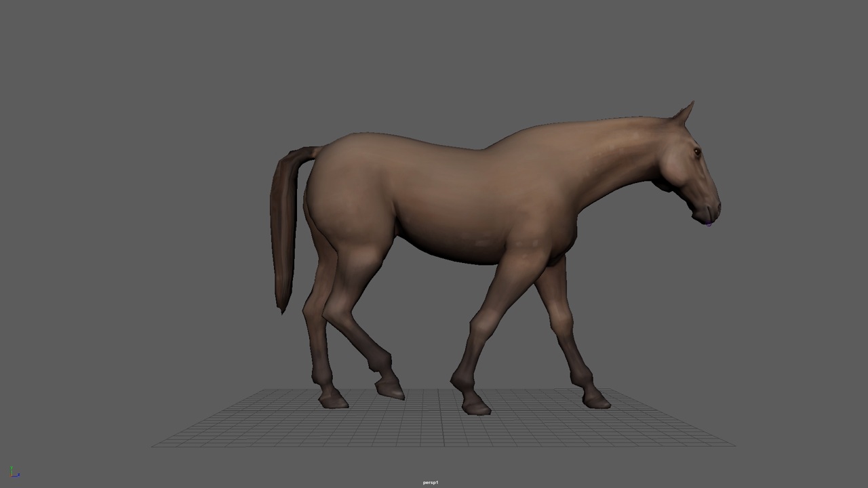Click the raised rear hoof
Viewport: 868px width, 488px height.
tap(390, 388)
